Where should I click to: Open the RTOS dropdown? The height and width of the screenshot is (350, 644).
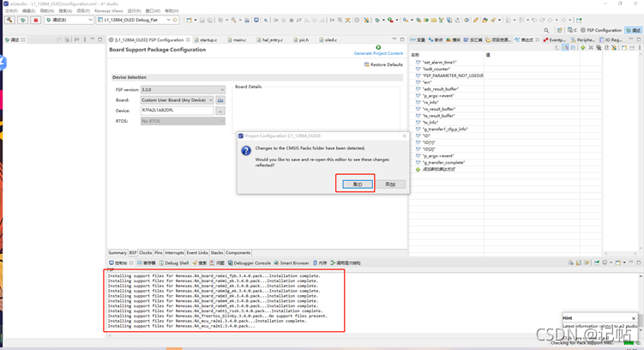[183, 121]
